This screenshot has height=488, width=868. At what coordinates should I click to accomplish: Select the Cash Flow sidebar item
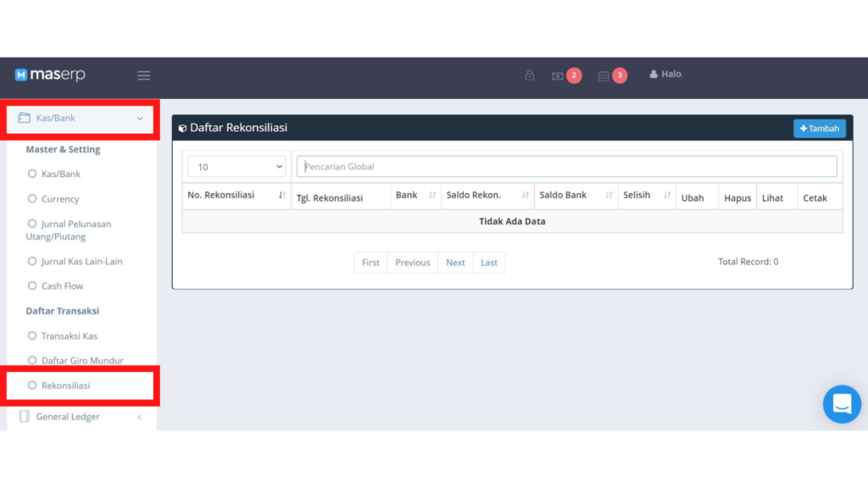62,286
